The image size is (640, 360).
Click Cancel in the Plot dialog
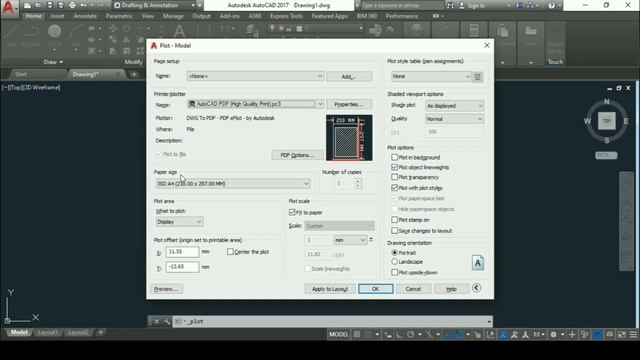[413, 289]
